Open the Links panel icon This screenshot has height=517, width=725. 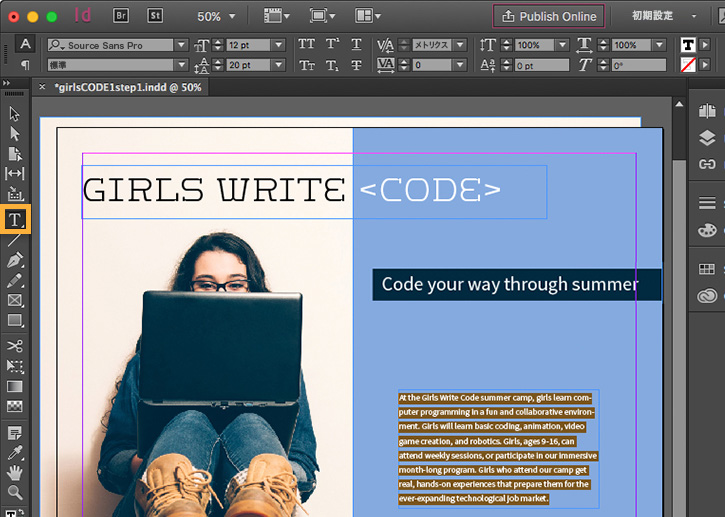pyautogui.click(x=707, y=164)
